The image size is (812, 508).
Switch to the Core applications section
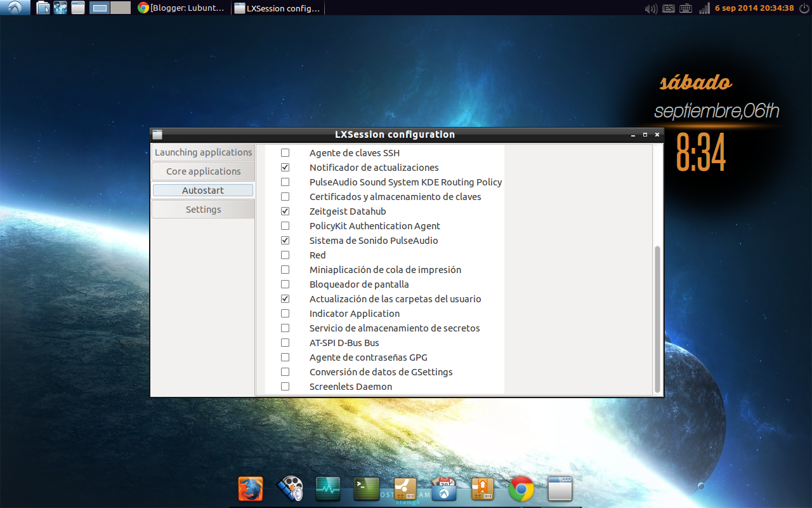202,171
